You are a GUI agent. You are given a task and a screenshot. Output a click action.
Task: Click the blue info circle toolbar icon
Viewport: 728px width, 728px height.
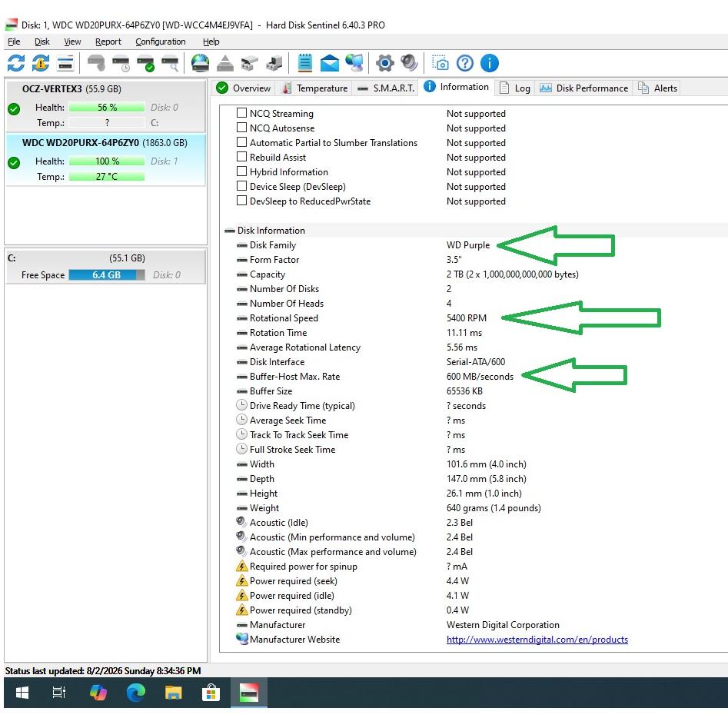tap(490, 63)
